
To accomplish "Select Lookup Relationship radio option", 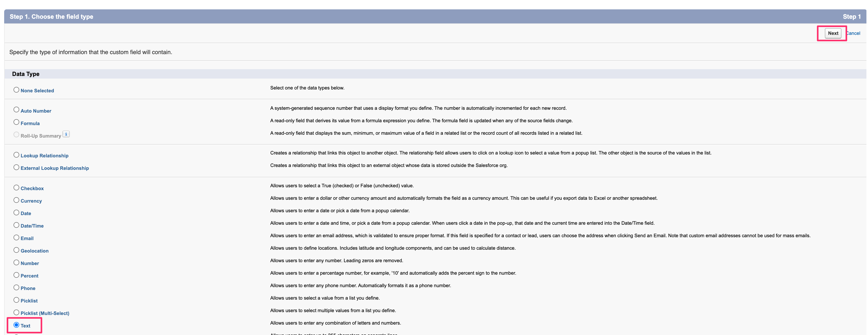I will click(16, 155).
